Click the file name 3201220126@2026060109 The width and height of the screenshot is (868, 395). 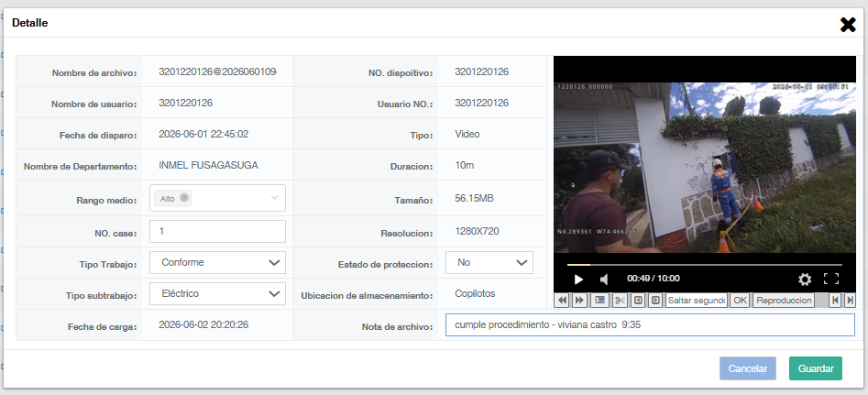tap(217, 71)
